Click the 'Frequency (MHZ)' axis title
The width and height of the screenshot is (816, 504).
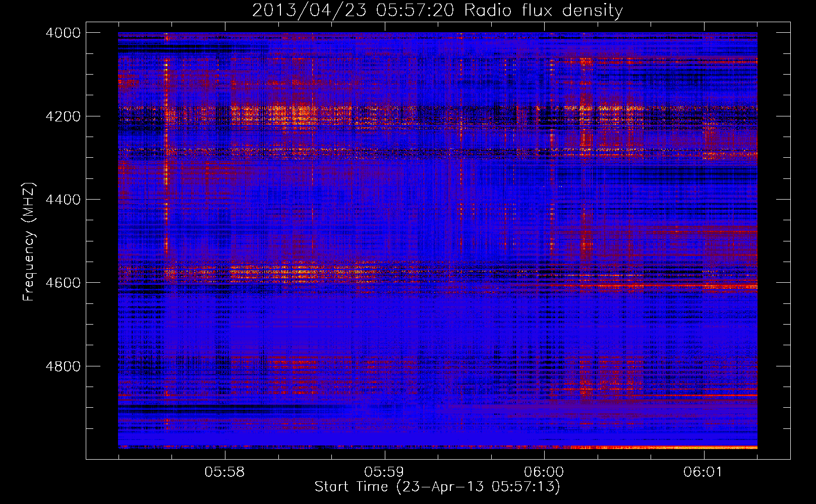coord(29,242)
